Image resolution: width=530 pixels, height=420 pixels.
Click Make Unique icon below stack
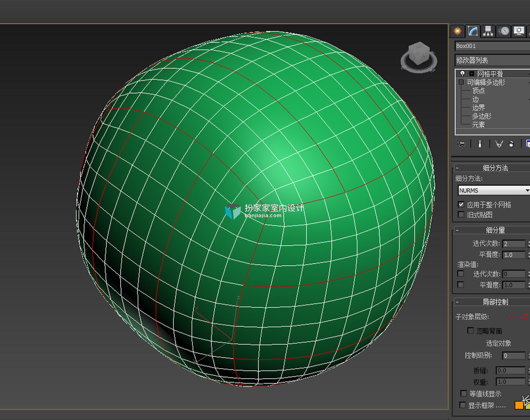[499, 144]
